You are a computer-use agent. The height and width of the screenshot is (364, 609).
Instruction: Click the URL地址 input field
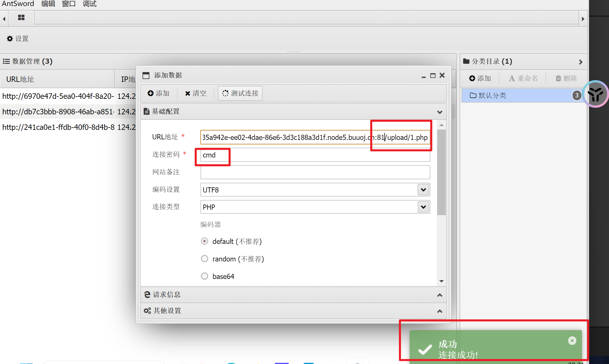[x=315, y=137]
